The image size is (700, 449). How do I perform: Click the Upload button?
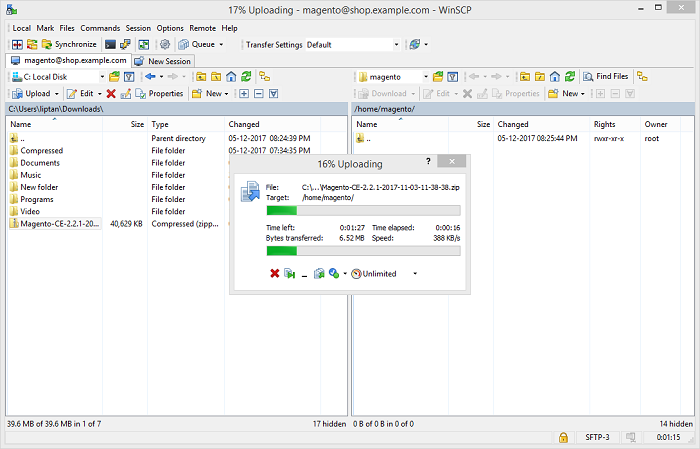click(32, 93)
